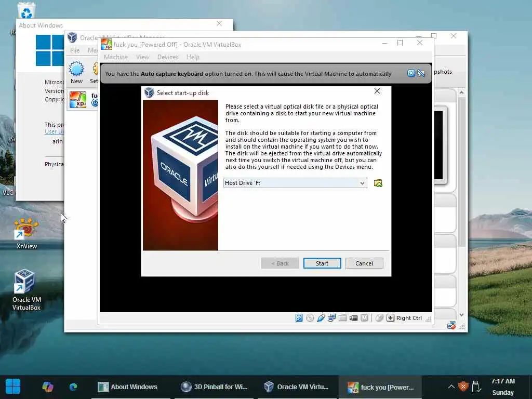This screenshot has height=399, width=532.
Task: Click scroll up arrow in Manager panel
Action: tap(461, 92)
